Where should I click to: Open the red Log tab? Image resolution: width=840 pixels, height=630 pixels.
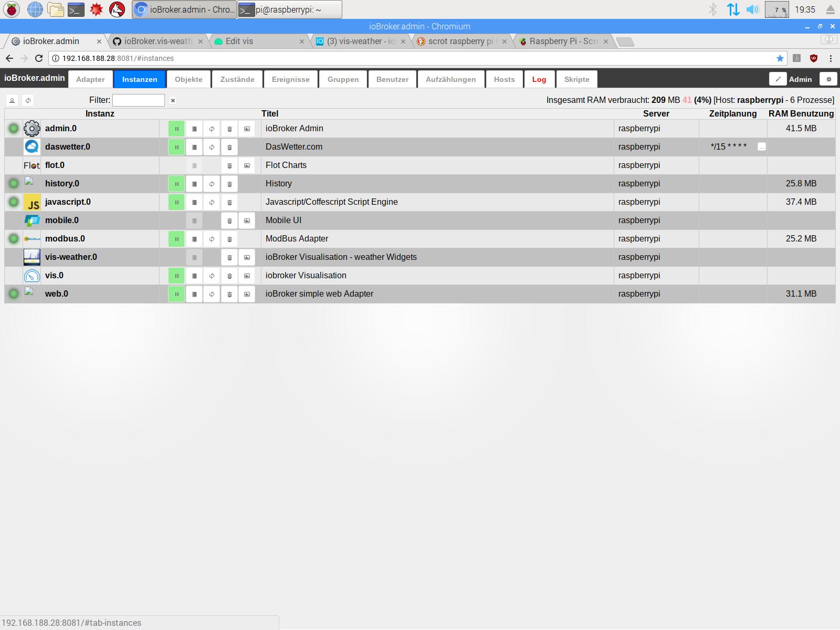tap(539, 79)
